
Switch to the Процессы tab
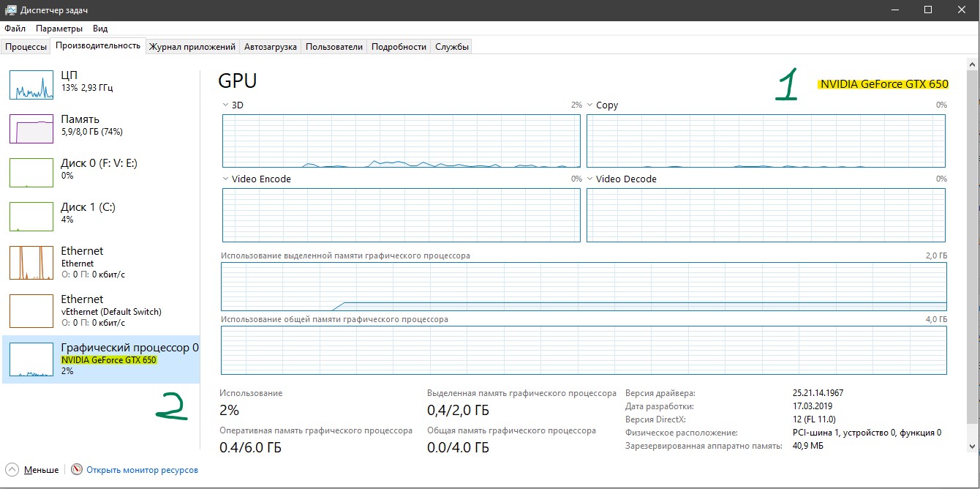(26, 47)
